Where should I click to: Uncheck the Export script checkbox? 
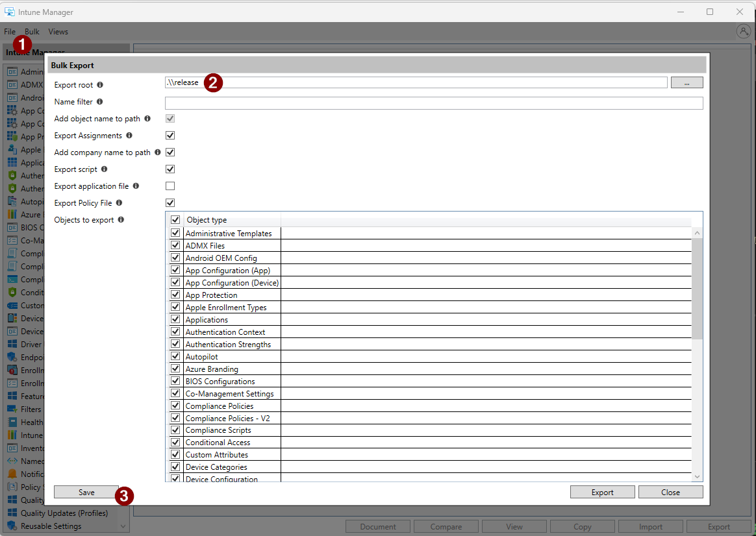coord(170,169)
